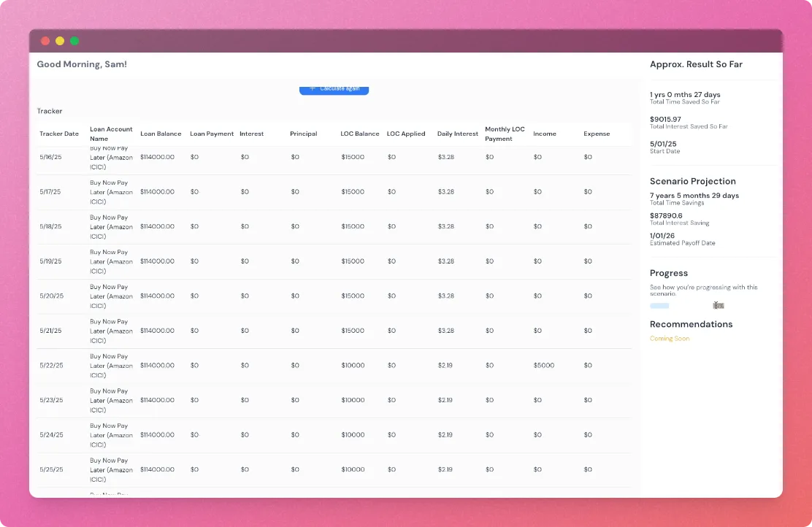Click the Loan Account Name column header
812x527 pixels.
click(110, 134)
